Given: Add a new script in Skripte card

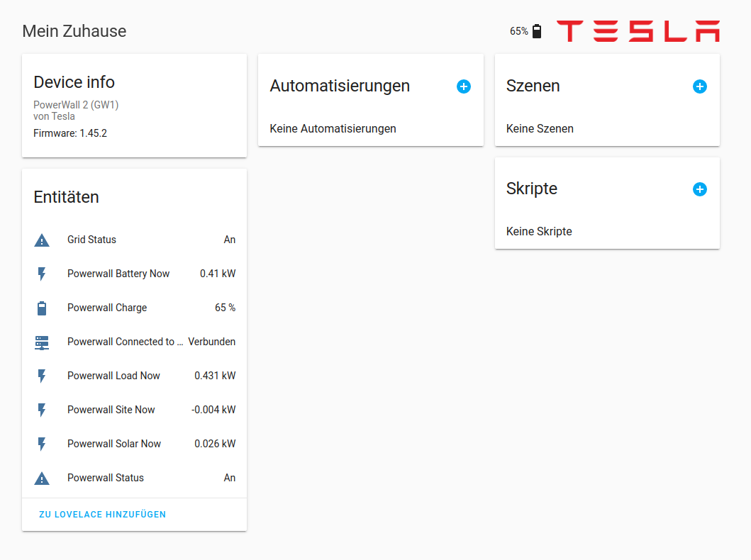Looking at the screenshot, I should pos(700,189).
